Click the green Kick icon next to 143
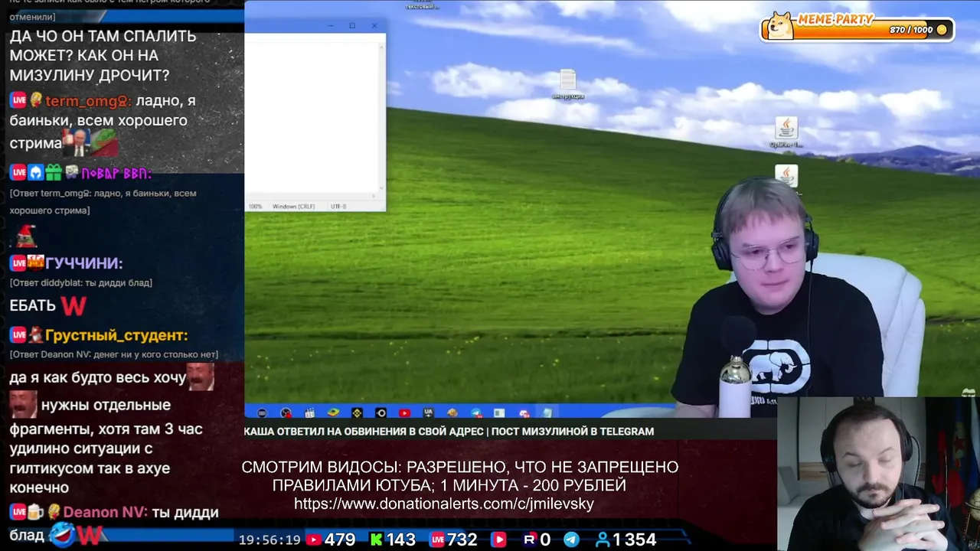Image resolution: width=980 pixels, height=551 pixels. [376, 540]
